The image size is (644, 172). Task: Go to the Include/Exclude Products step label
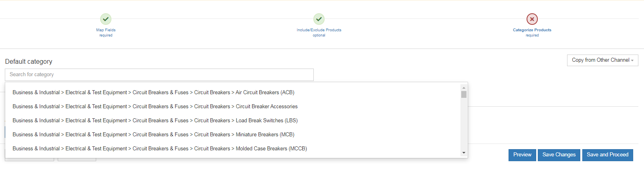point(319,30)
